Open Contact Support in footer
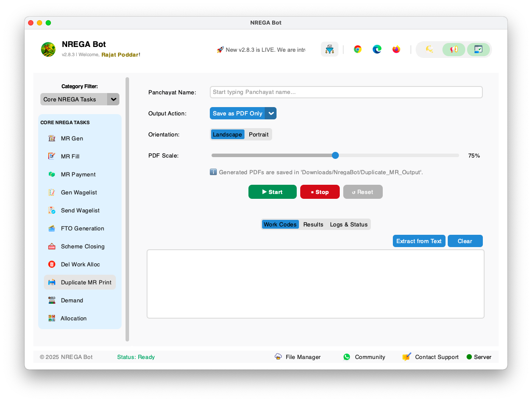Image resolution: width=532 pixels, height=402 pixels. (431, 357)
